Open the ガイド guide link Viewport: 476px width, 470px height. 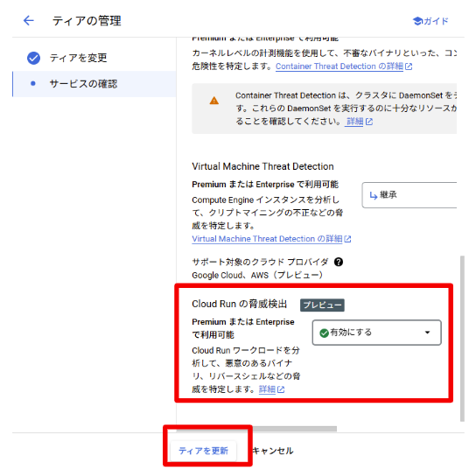coord(430,21)
